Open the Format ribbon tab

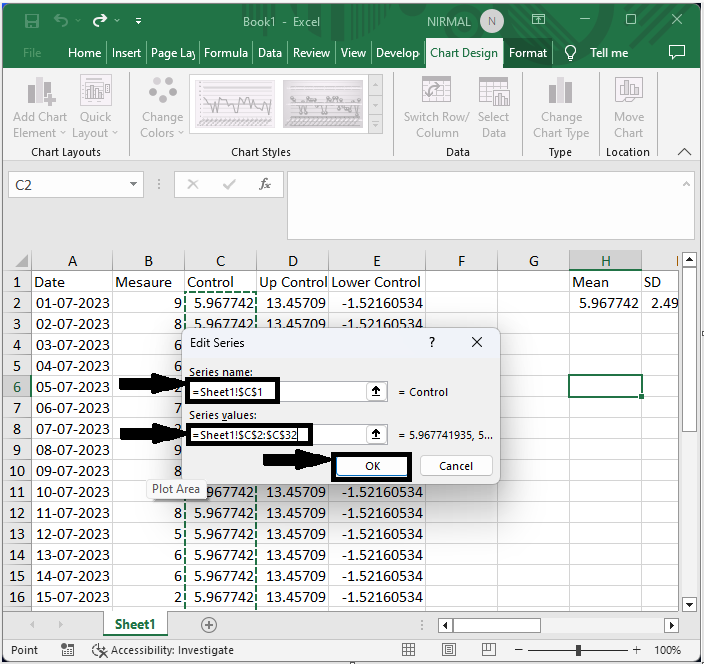[527, 53]
